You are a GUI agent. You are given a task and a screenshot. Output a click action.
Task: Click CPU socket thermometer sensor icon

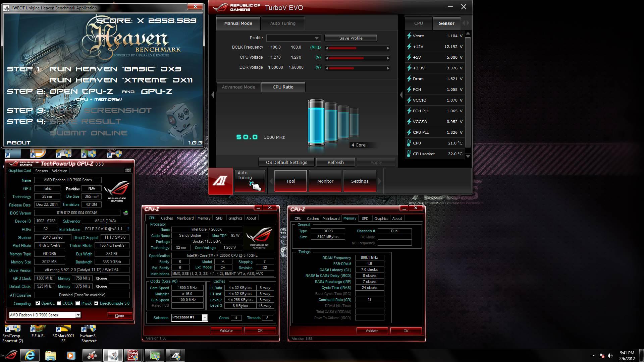[409, 154]
